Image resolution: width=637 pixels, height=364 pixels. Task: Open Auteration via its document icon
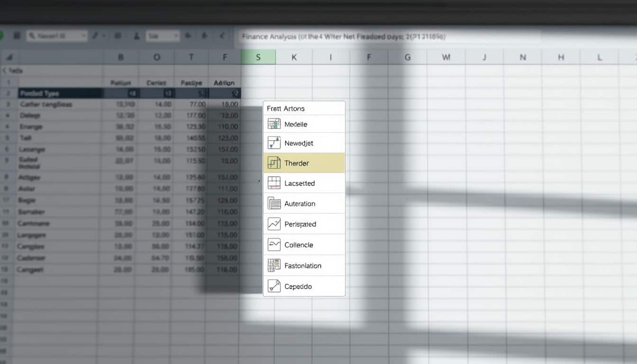(x=273, y=203)
